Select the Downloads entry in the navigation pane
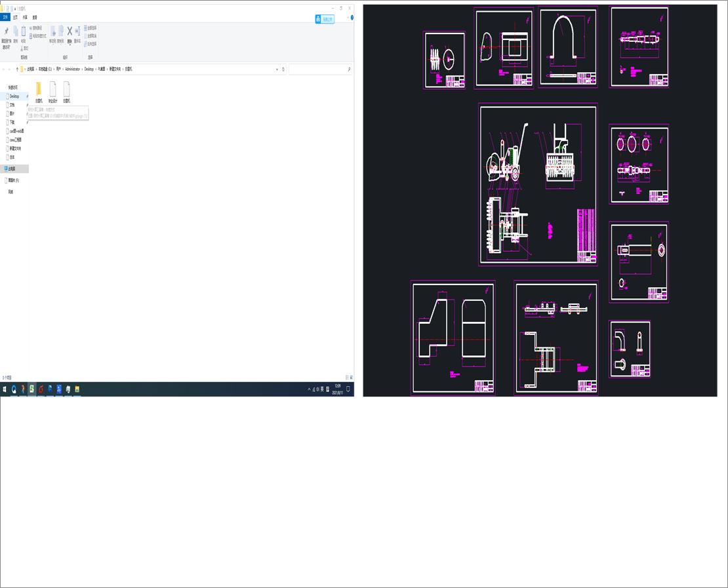728x588 pixels. click(12, 122)
